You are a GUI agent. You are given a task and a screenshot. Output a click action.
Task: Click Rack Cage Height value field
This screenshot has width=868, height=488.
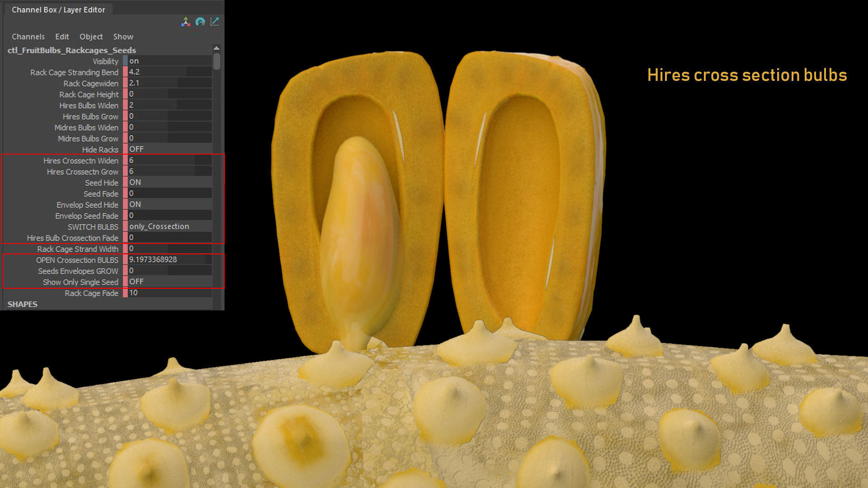coord(170,94)
